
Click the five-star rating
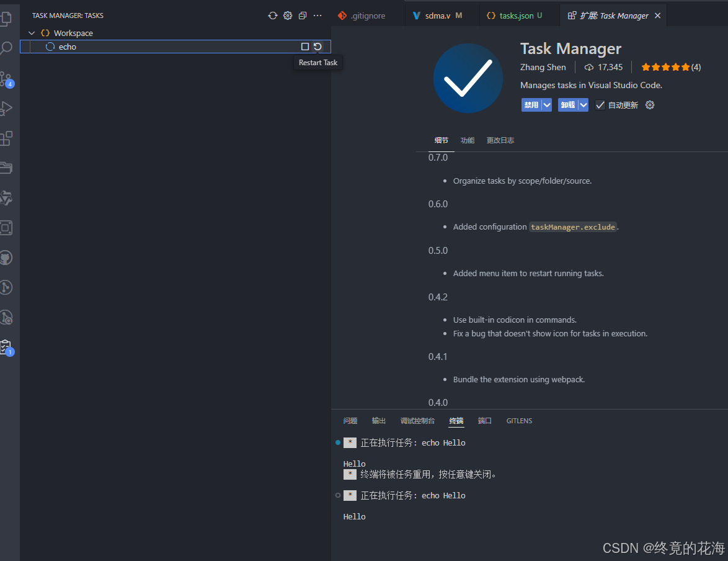pos(670,67)
